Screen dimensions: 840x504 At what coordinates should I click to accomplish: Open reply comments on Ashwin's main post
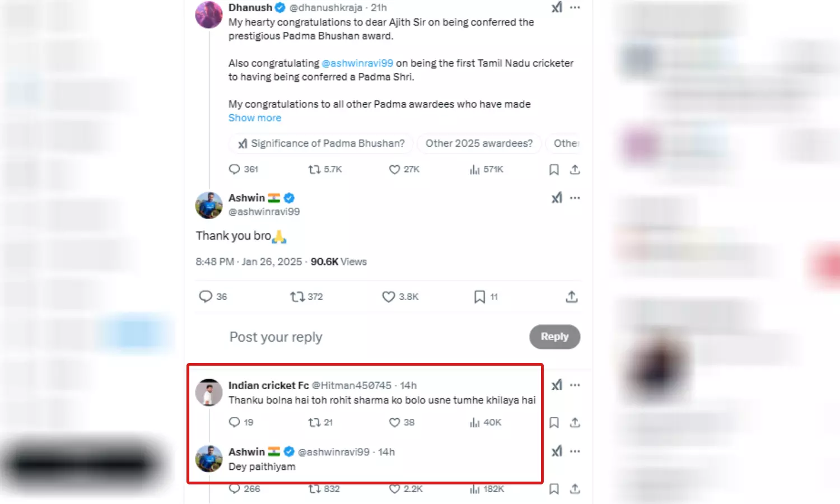click(x=206, y=297)
